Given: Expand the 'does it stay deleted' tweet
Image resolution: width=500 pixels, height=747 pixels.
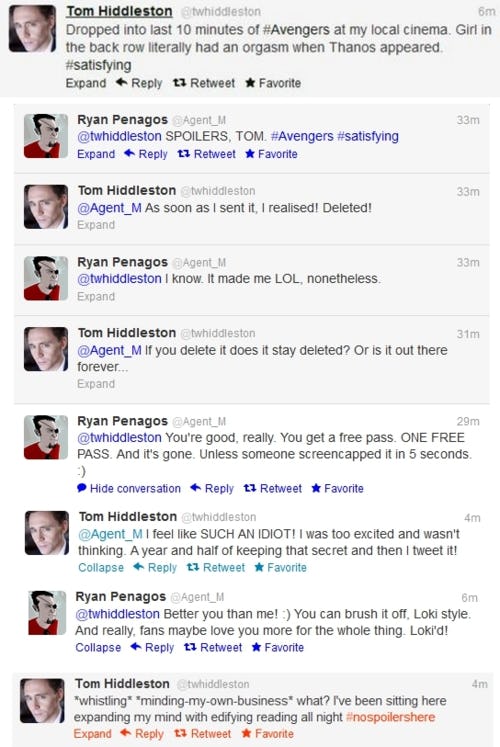Looking at the screenshot, I should [96, 384].
